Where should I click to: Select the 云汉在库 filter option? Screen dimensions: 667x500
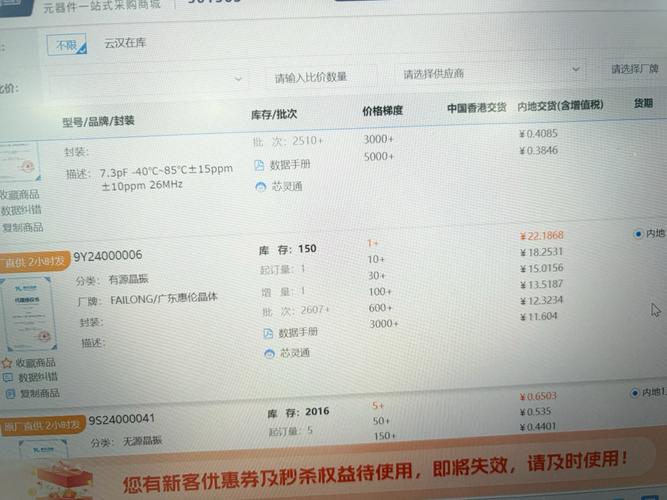pos(125,43)
